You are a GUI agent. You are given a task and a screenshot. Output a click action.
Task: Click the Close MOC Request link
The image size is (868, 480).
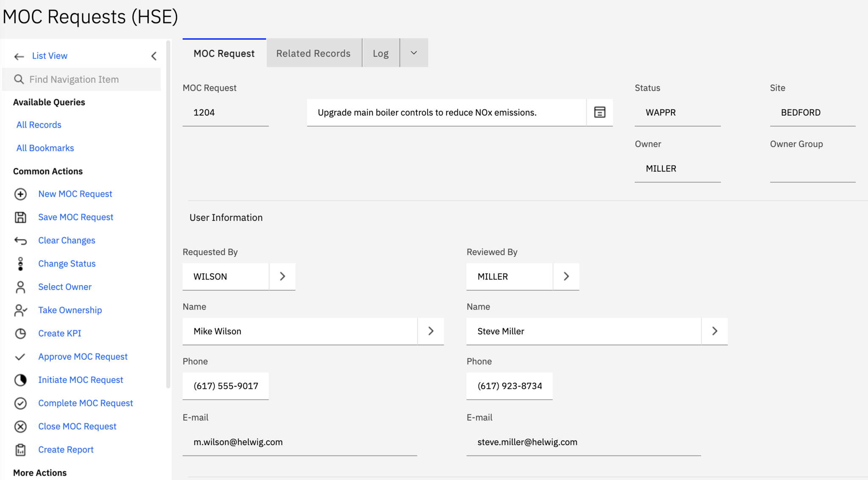pyautogui.click(x=77, y=427)
